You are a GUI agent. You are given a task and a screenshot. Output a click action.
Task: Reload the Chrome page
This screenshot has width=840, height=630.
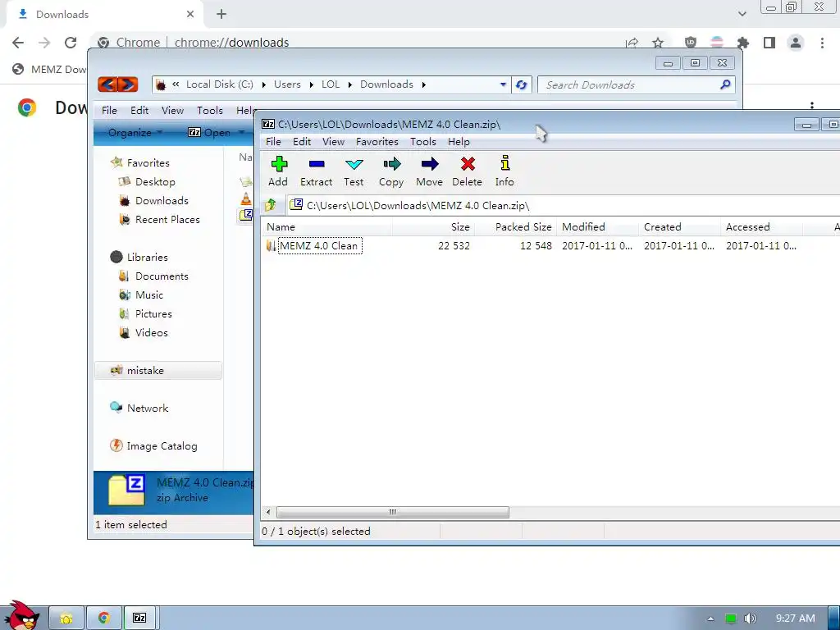pyautogui.click(x=71, y=43)
